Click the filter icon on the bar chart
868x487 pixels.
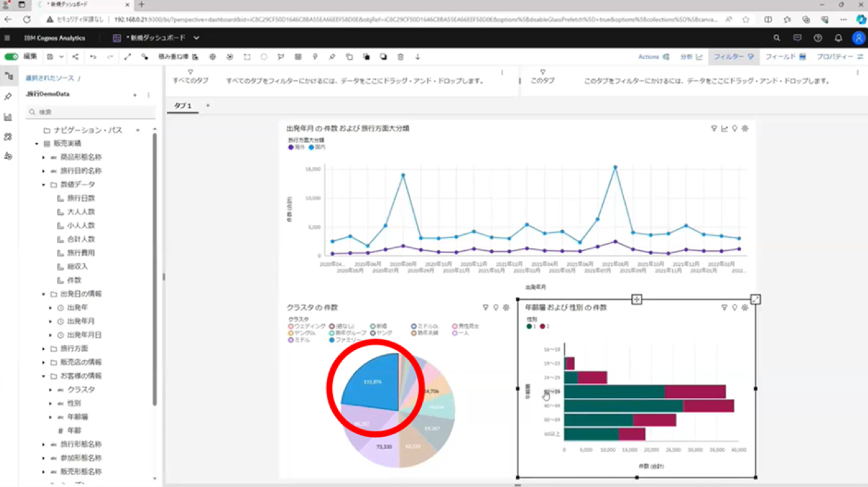click(724, 307)
